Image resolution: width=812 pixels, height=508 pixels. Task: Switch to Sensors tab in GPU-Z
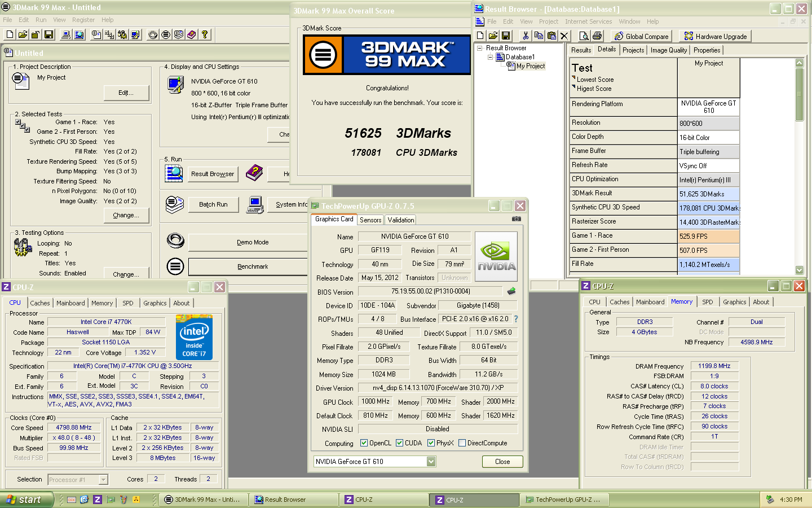(370, 220)
